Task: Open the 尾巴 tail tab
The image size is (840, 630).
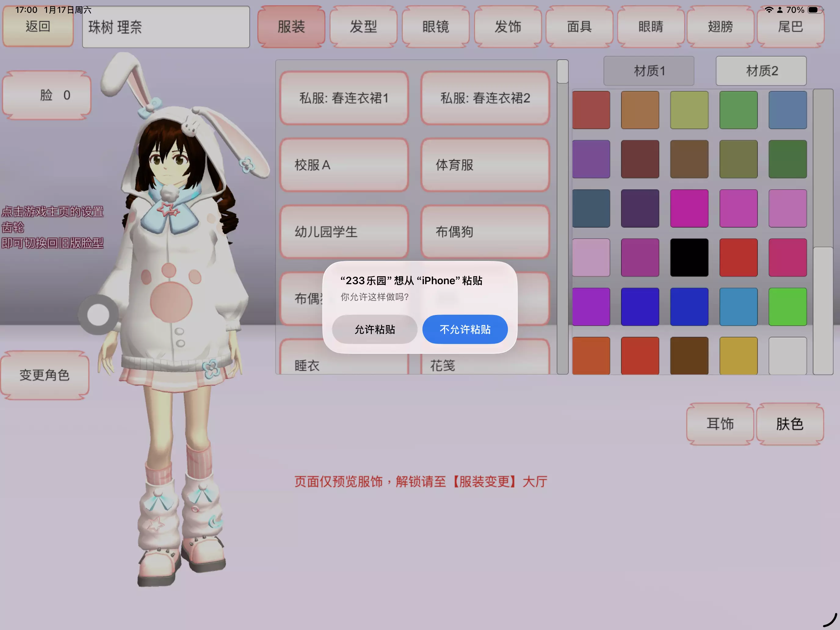Action: (x=790, y=27)
